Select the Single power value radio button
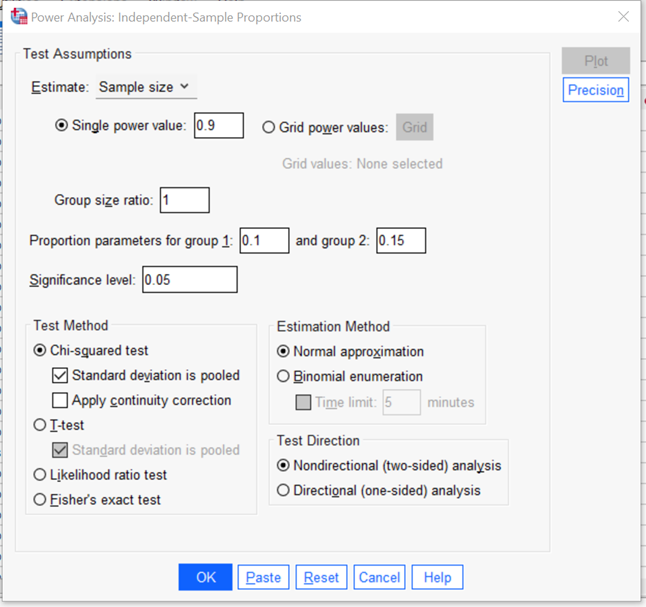Screen dimensions: 646x607 pos(63,126)
